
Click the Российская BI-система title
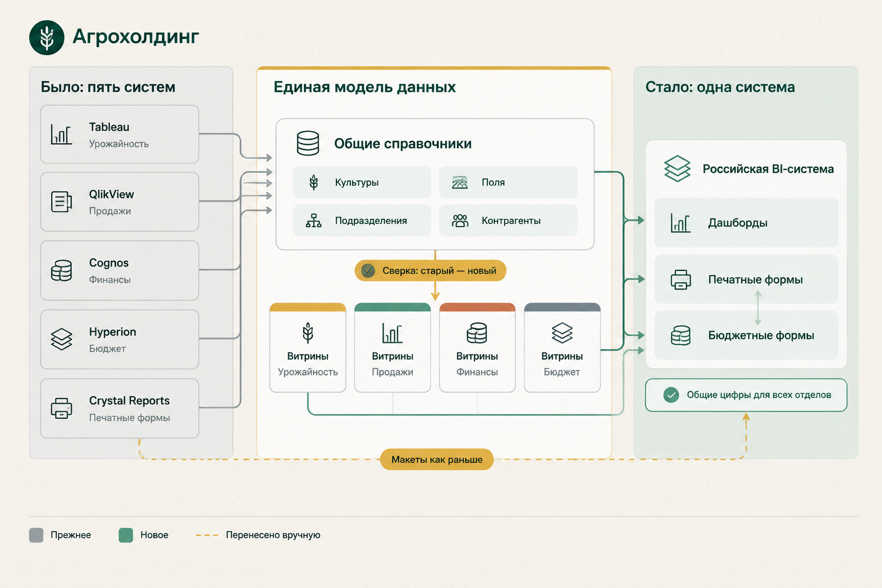click(x=768, y=169)
